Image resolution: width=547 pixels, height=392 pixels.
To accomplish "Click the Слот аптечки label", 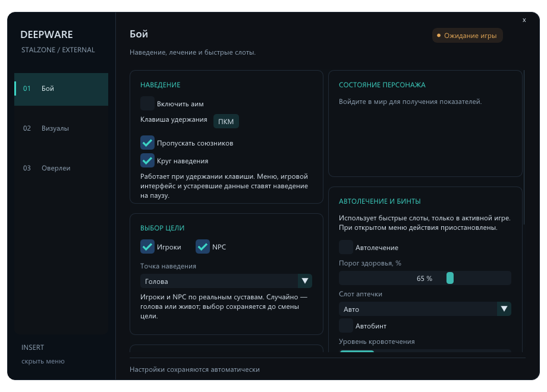I will point(360,294).
